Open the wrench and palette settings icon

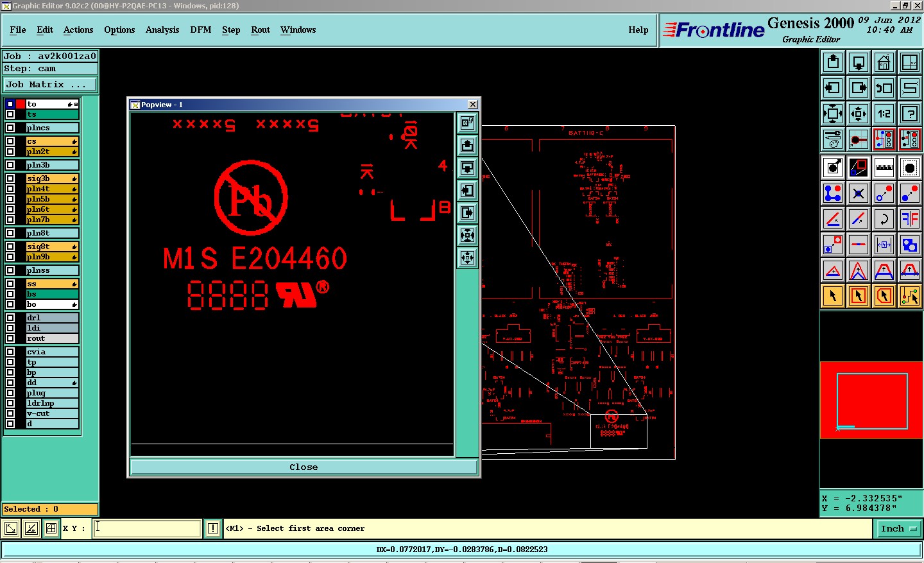(833, 139)
